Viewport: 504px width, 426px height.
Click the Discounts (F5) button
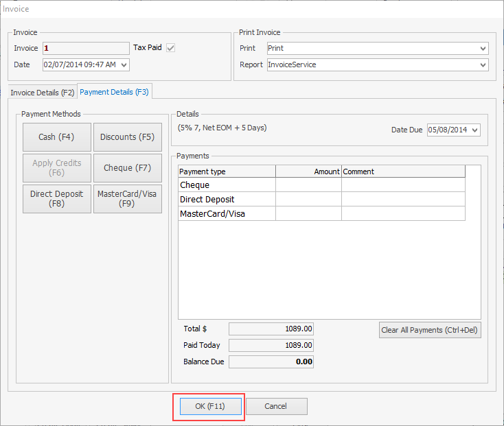click(x=127, y=137)
